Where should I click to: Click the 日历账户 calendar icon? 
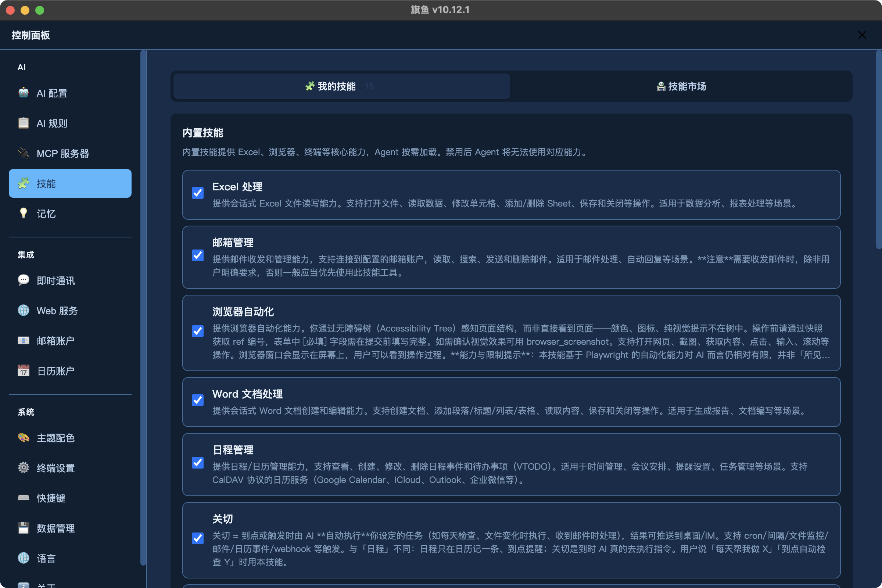23,371
